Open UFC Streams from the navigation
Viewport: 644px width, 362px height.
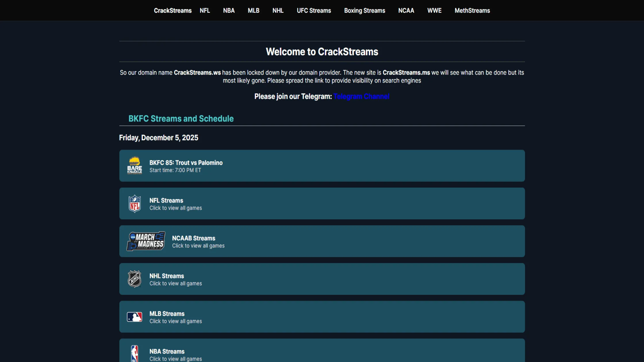click(x=314, y=10)
